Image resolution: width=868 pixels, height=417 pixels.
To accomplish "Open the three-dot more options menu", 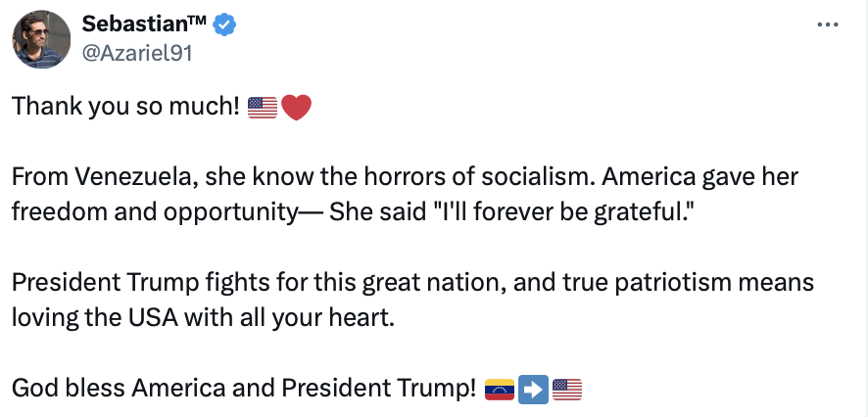I will [x=828, y=24].
